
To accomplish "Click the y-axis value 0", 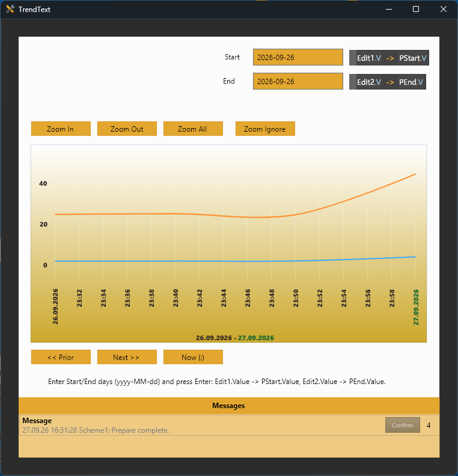I will point(45,265).
